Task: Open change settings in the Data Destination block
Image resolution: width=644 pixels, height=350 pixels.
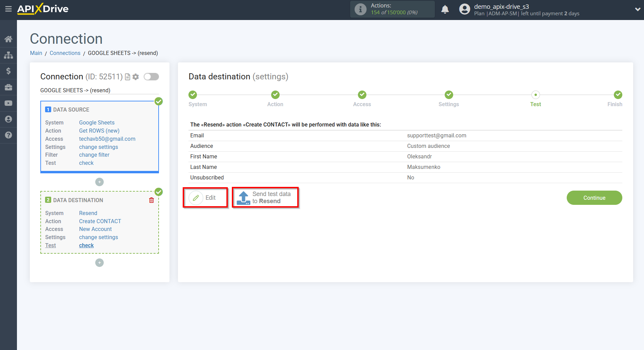Action: (98, 237)
